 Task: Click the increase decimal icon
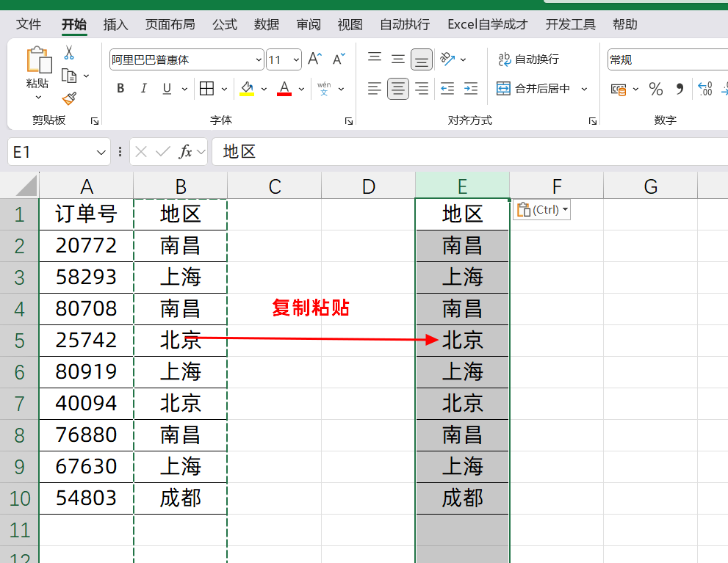coord(705,89)
